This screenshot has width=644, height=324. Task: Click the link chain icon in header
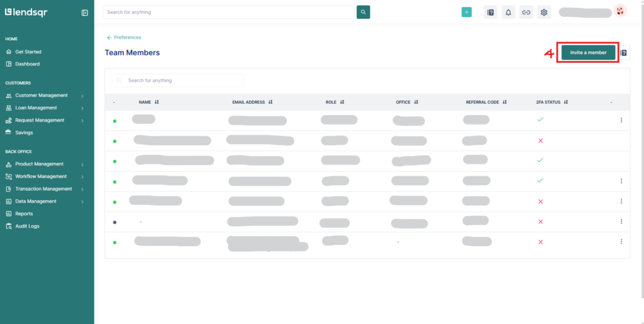coord(526,12)
